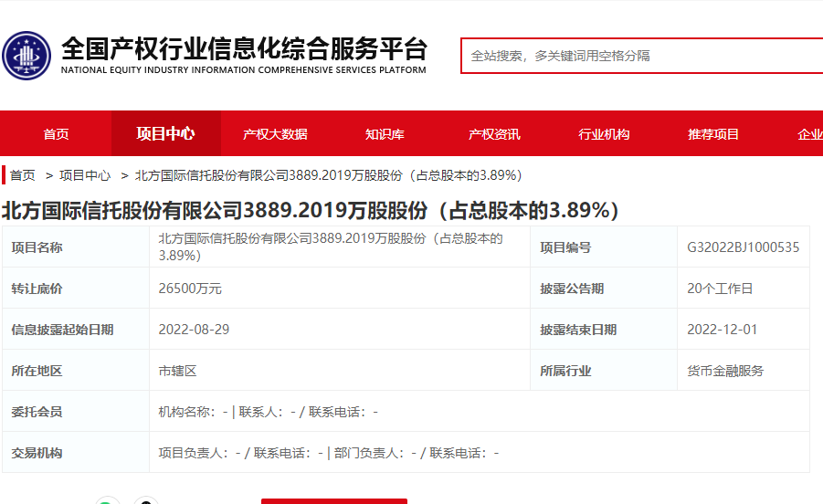
Task: Click the 所在地区 label cell
Action: coord(76,371)
